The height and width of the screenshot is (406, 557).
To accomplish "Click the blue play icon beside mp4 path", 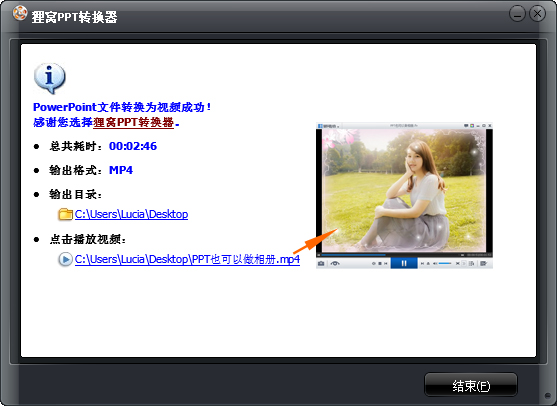I will 65,259.
